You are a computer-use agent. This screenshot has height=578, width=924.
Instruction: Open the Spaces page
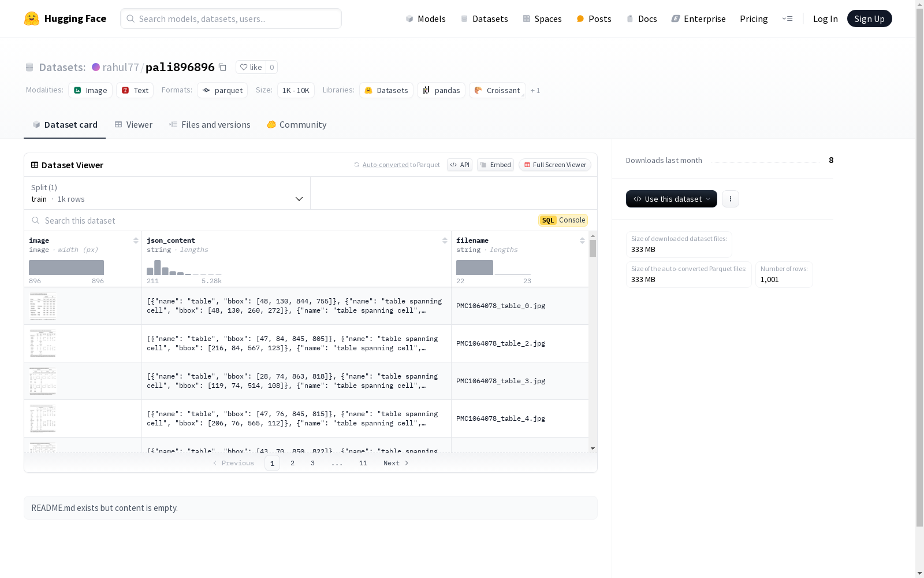(x=542, y=18)
